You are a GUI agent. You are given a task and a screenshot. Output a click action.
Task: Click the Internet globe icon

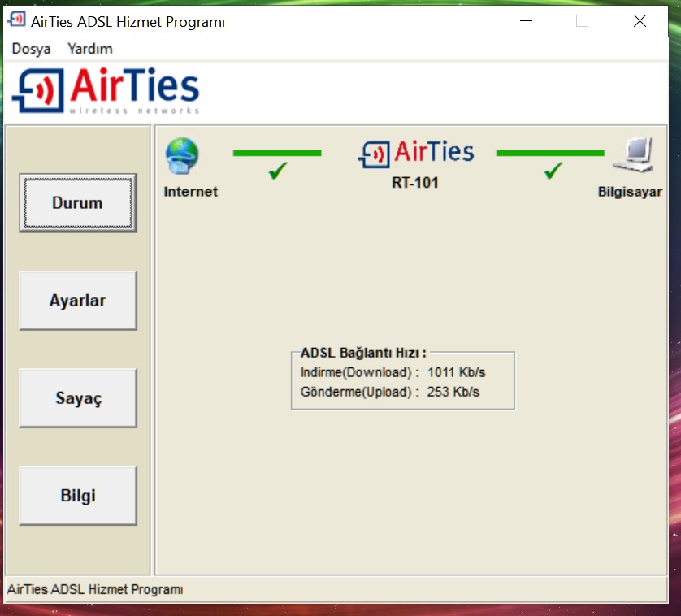pos(182,155)
